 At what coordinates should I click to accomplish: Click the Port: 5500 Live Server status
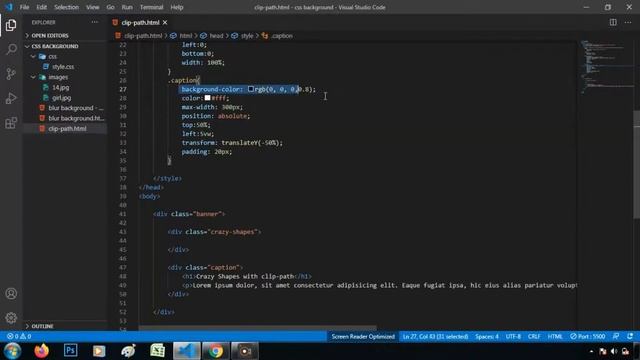pyautogui.click(x=587, y=336)
